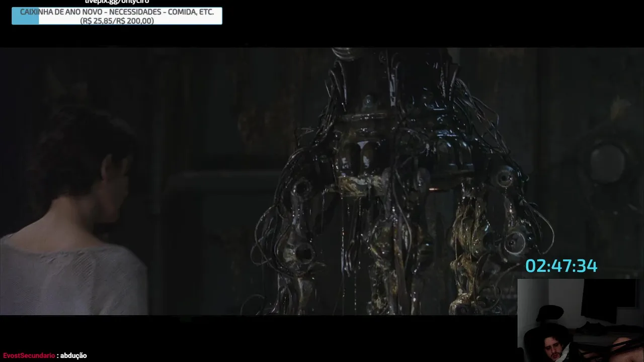Click the donation goal progress bar

click(x=117, y=16)
